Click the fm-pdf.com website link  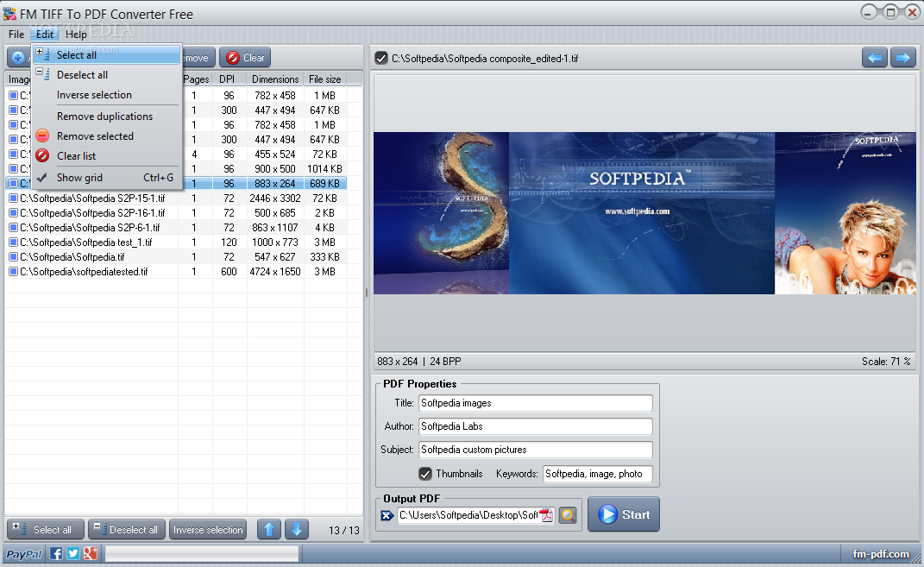(x=881, y=553)
